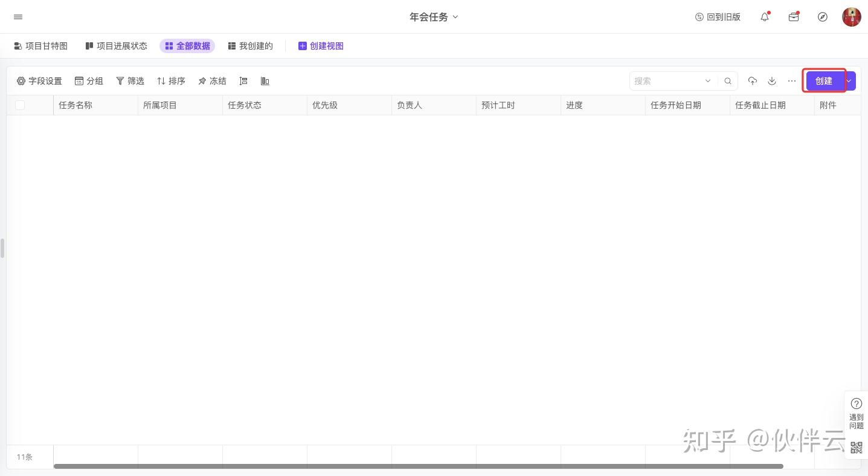The height and width of the screenshot is (476, 868).
Task: Click the horizontal scrollbar at the table bottom
Action: 418,466
